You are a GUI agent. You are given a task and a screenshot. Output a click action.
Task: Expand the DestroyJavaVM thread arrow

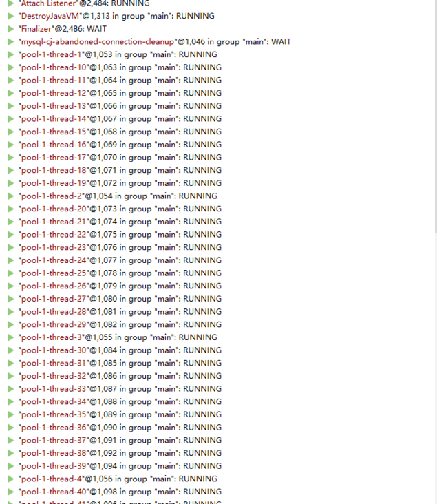[10, 16]
